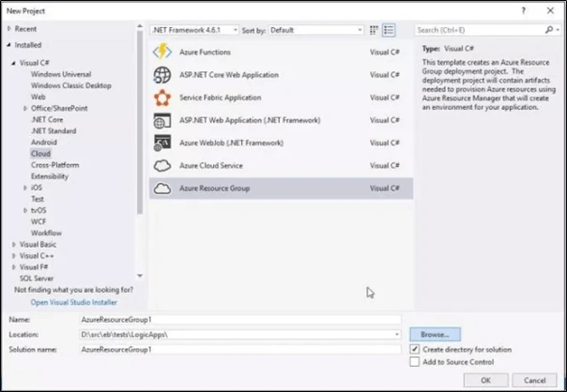This screenshot has height=392, width=567.
Task: Select the Azure Functions template name
Action: 205,52
